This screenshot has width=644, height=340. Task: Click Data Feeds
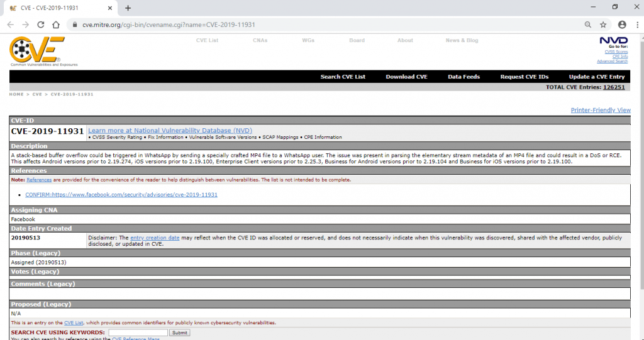coord(464,77)
